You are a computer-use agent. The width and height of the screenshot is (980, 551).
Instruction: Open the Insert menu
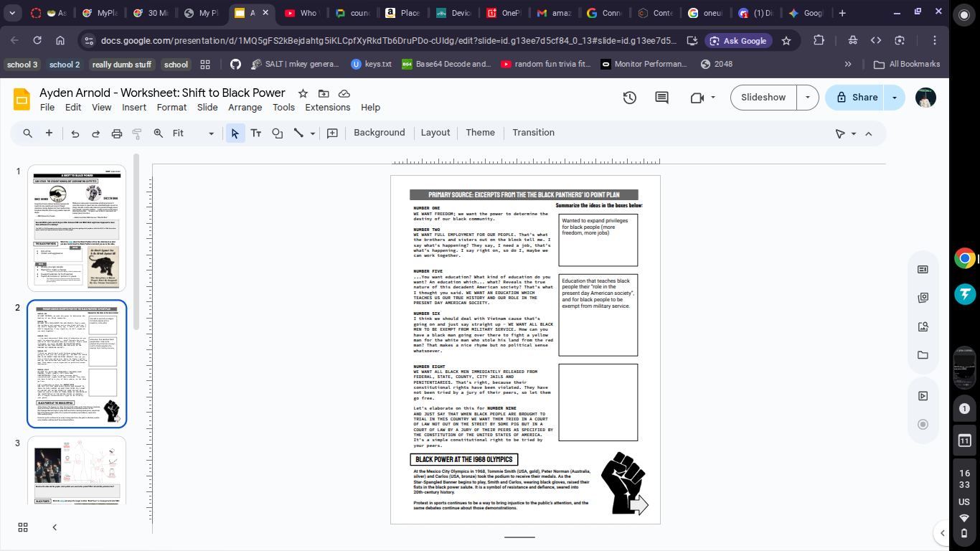[133, 108]
